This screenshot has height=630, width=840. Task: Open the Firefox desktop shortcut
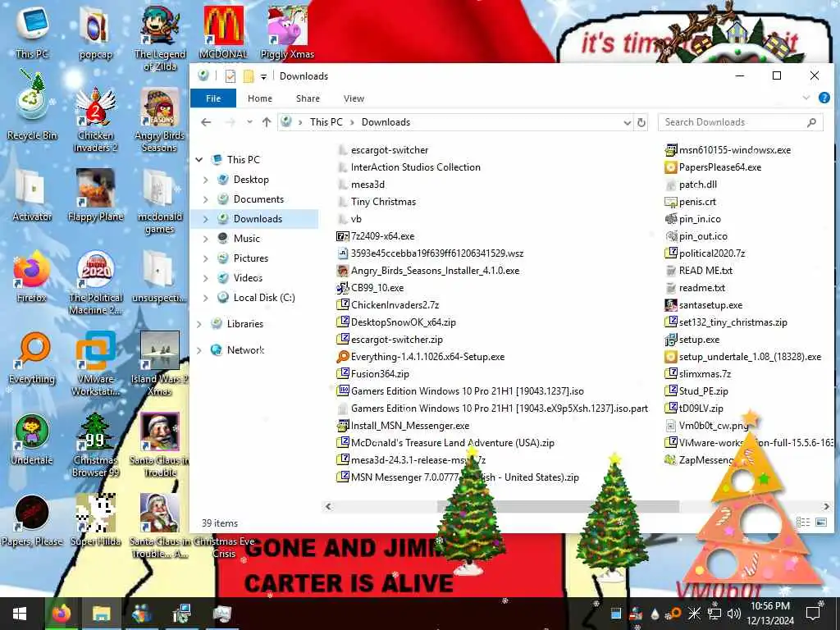click(x=32, y=276)
